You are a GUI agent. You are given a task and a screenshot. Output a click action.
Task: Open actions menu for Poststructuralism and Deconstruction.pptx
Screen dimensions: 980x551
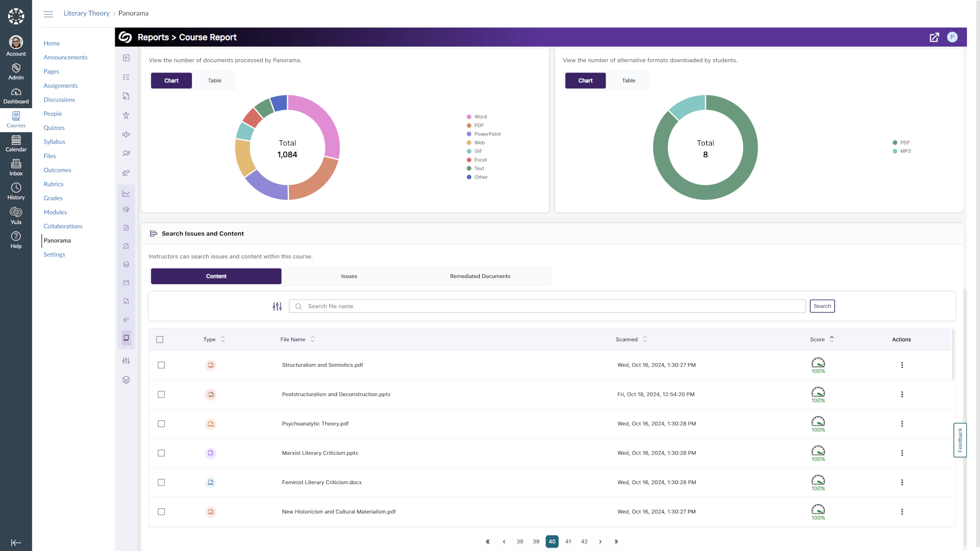[902, 394]
